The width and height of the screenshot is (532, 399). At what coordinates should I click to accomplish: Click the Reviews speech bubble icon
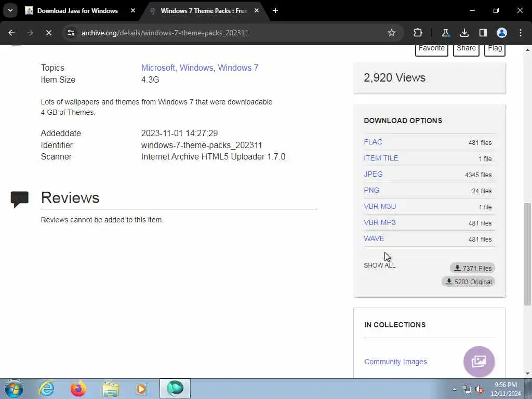tap(19, 199)
